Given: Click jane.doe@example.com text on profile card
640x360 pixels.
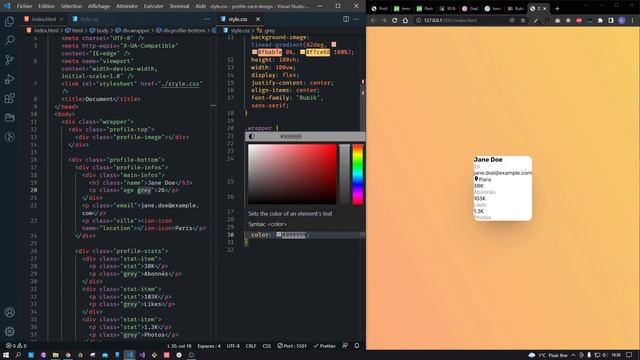Looking at the screenshot, I should pyautogui.click(x=502, y=173).
